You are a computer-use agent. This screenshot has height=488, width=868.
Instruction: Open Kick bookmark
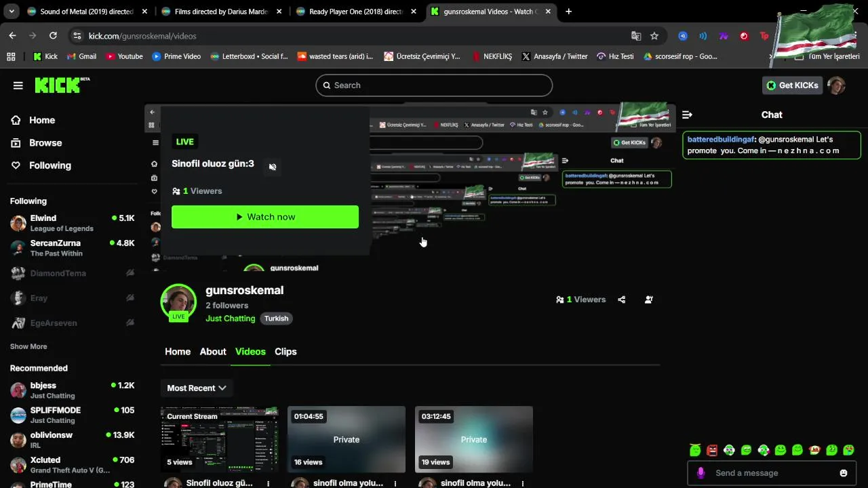[45, 56]
